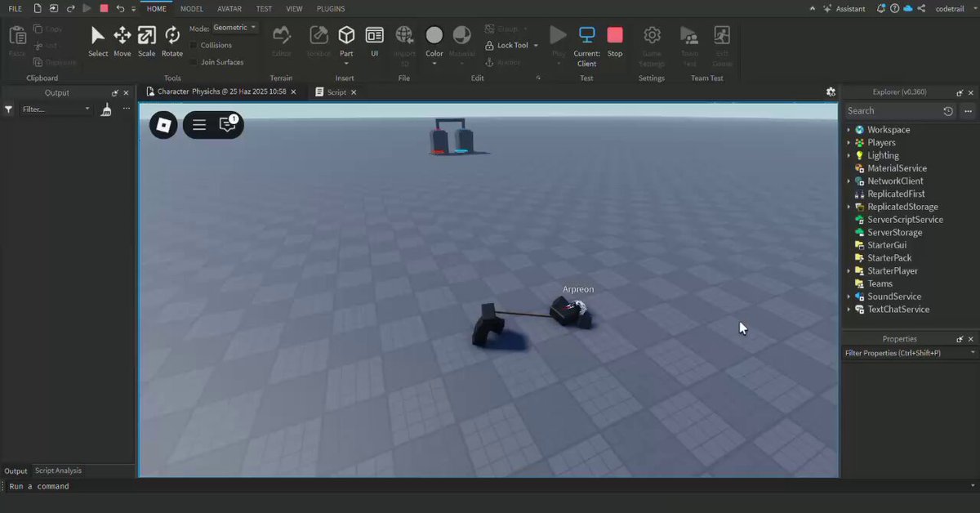Expand the ReplicatedStorage tree node
The height and width of the screenshot is (513, 980).
[849, 207]
